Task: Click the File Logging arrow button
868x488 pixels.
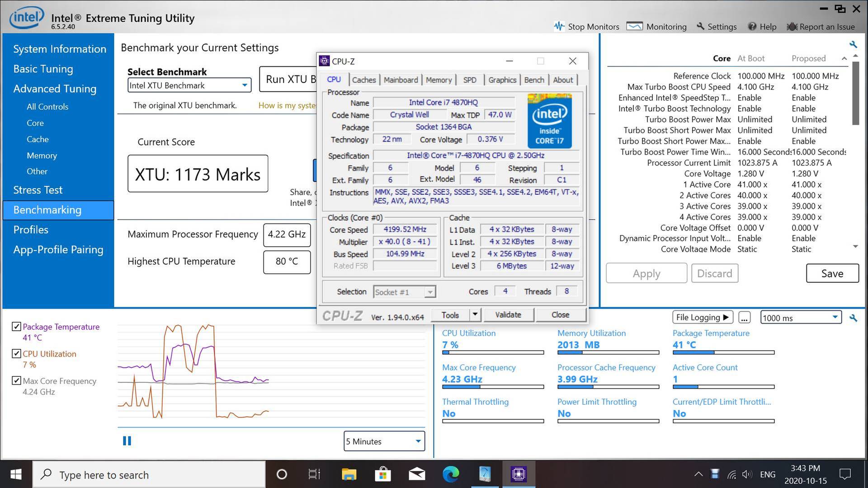Action: [x=702, y=317]
